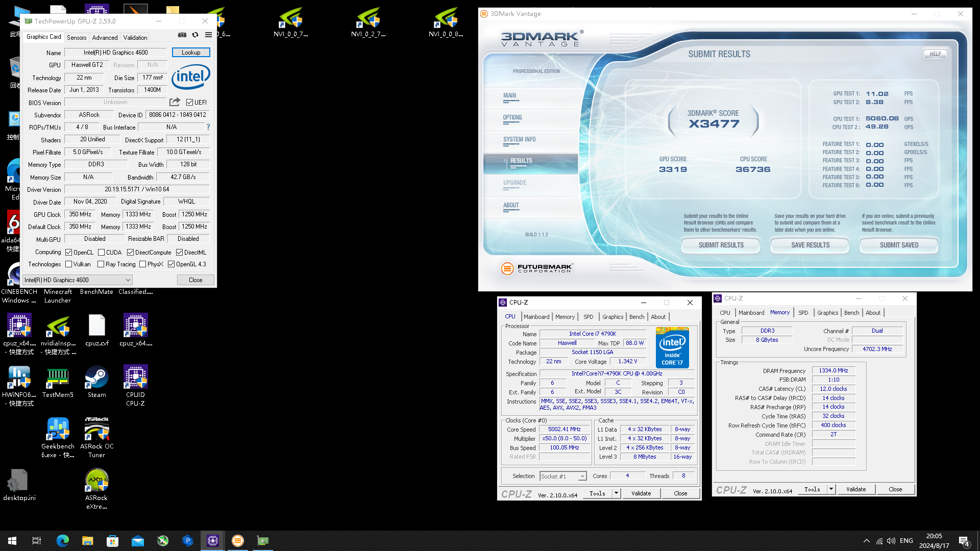The height and width of the screenshot is (551, 980).
Task: Open the ASRock OC Tuner desktop icon
Action: 96,438
